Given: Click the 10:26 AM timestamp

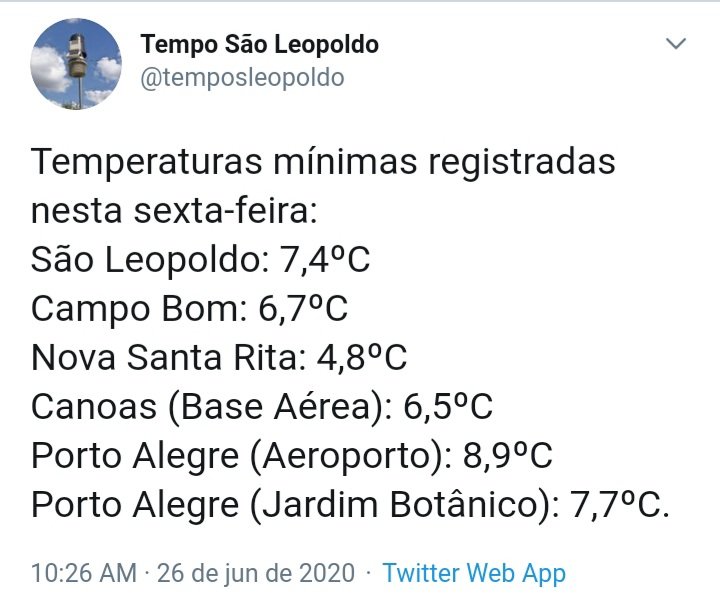Looking at the screenshot, I should [x=84, y=573].
